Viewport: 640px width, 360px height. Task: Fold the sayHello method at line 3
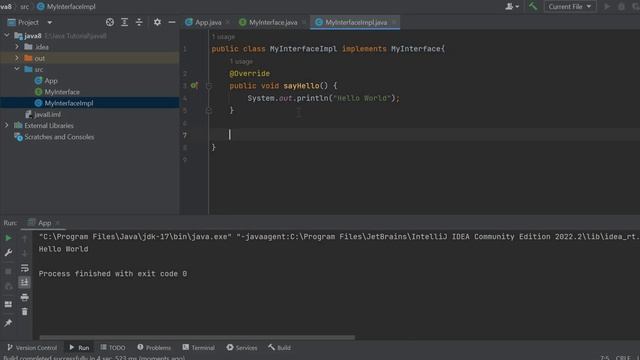coord(209,86)
